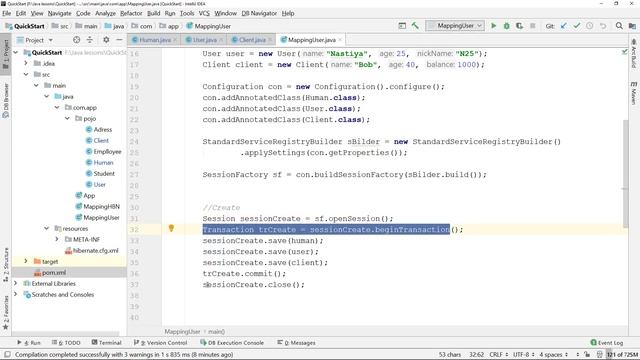Run with coverage icon in toolbar

click(x=519, y=26)
